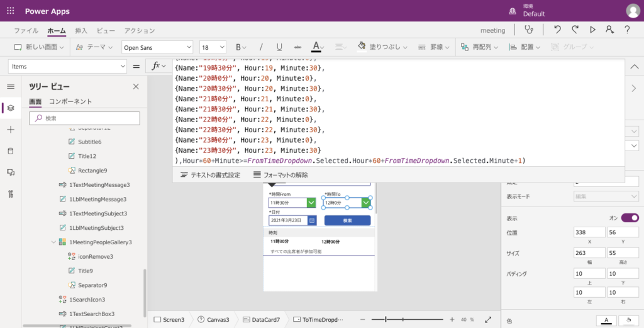Collapse 1MeetingPeopleGallery3 tree node
644x328 pixels.
(53, 242)
